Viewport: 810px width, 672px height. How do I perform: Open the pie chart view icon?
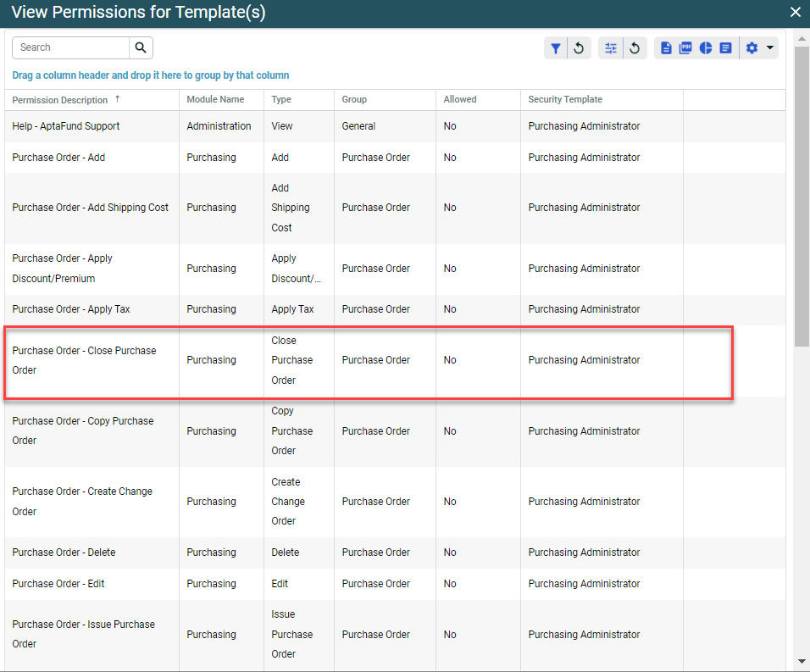(x=706, y=48)
